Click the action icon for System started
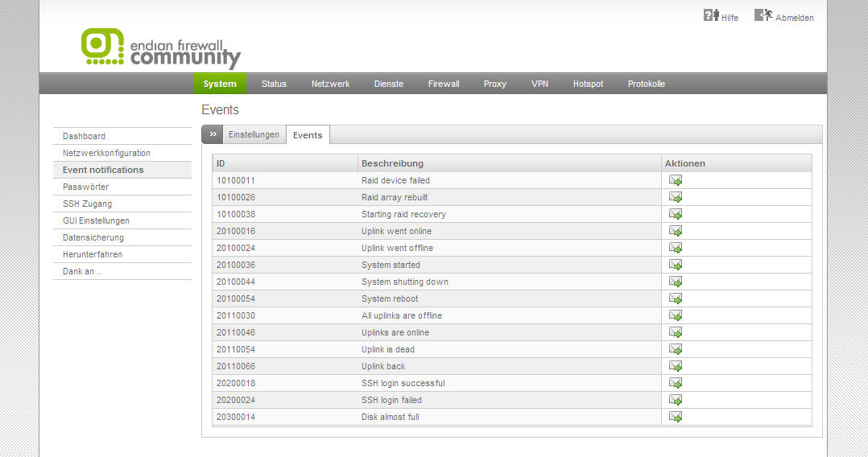The width and height of the screenshot is (868, 457). point(676,265)
